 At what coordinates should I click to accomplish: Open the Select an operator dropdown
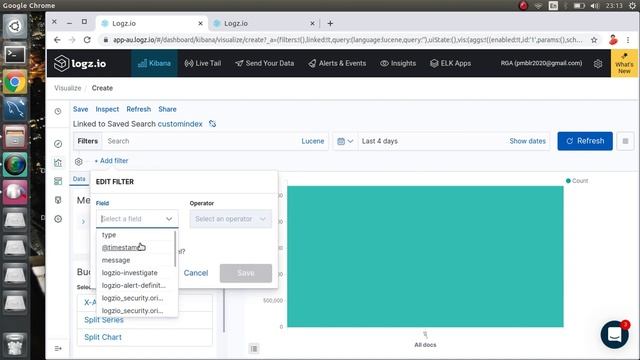[231, 219]
